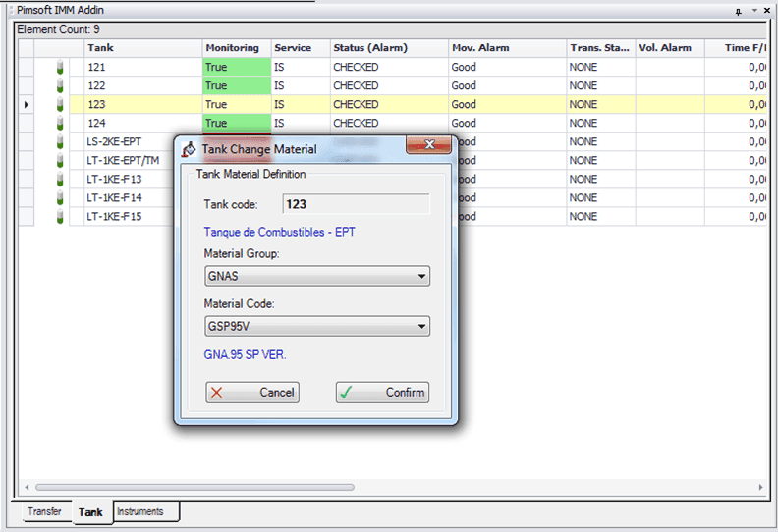This screenshot has width=778, height=532.
Task: Click the tank icon for tank 124
Action: coord(60,123)
